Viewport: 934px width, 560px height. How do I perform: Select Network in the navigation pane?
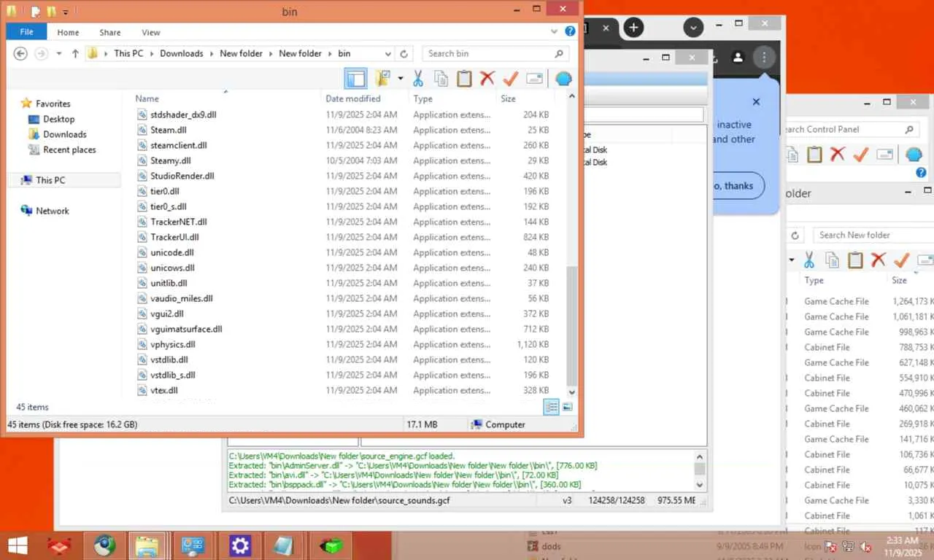coord(53,211)
